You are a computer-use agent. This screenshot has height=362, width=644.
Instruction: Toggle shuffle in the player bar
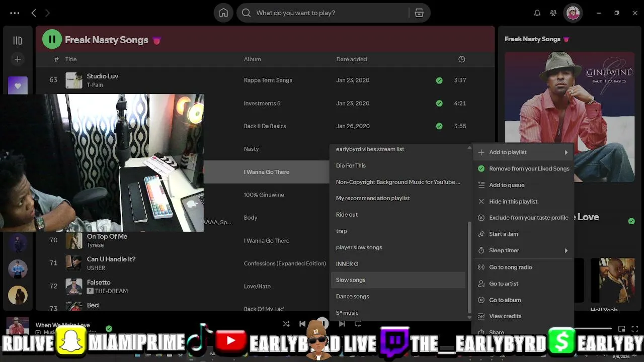tap(286, 324)
